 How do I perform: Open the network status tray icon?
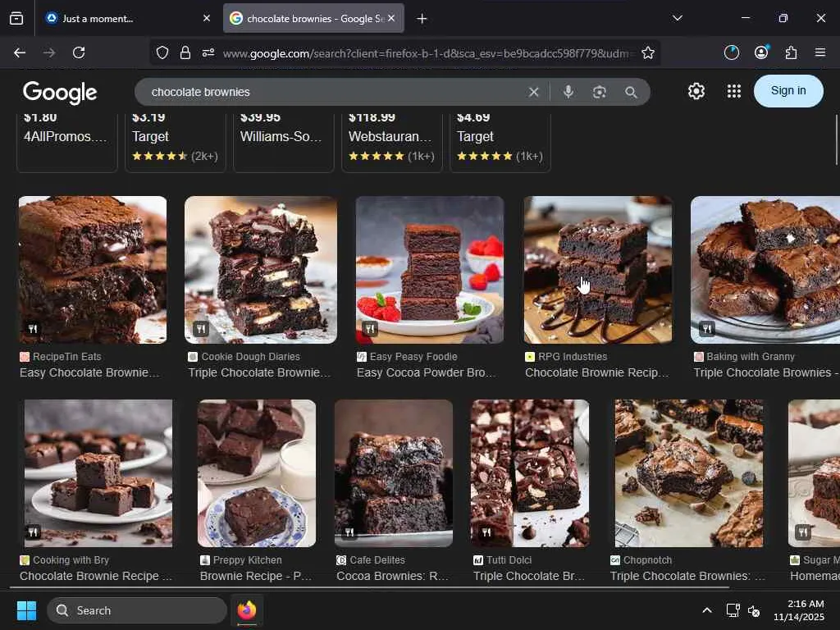(x=733, y=610)
